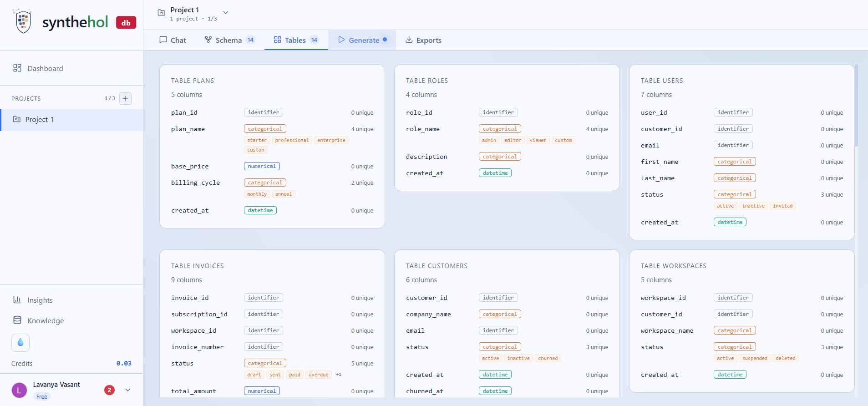Click the invoice_number column name
This screenshot has height=406, width=868.
pyautogui.click(x=198, y=347)
